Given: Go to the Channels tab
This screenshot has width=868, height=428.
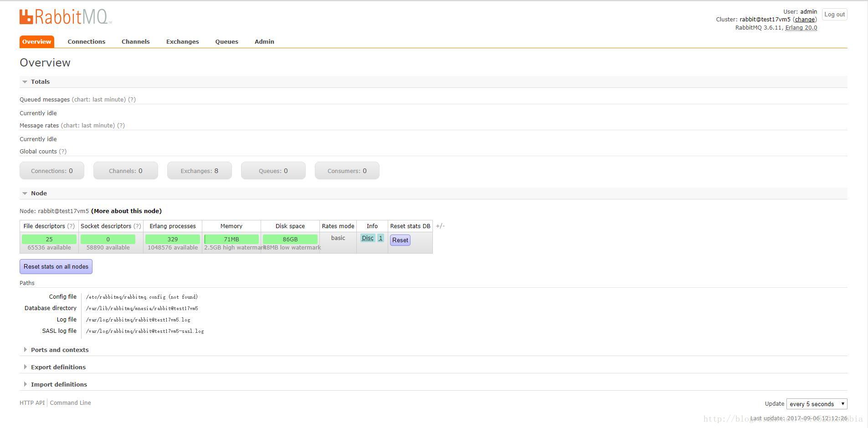Looking at the screenshot, I should pos(136,41).
